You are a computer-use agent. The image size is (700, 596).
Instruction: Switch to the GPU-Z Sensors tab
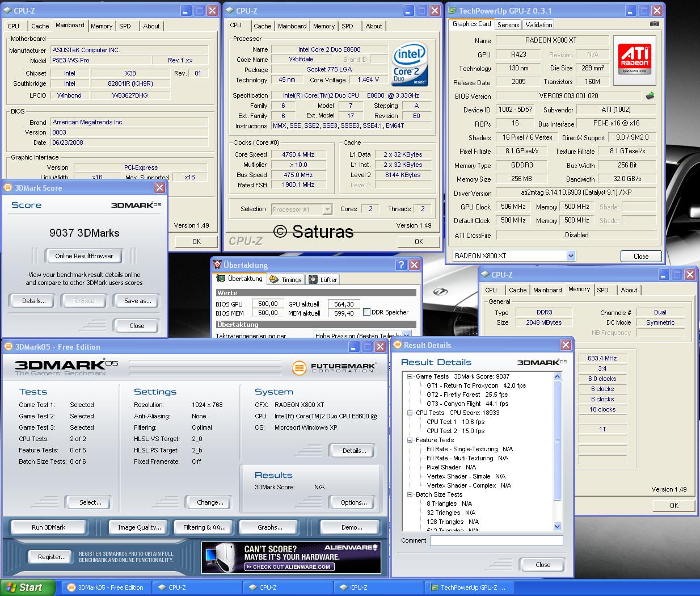click(508, 24)
